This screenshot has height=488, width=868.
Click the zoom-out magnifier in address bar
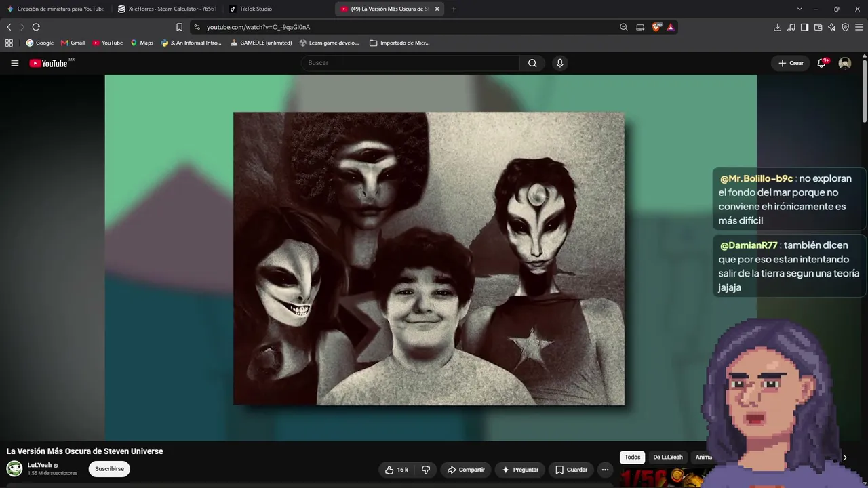624,27
